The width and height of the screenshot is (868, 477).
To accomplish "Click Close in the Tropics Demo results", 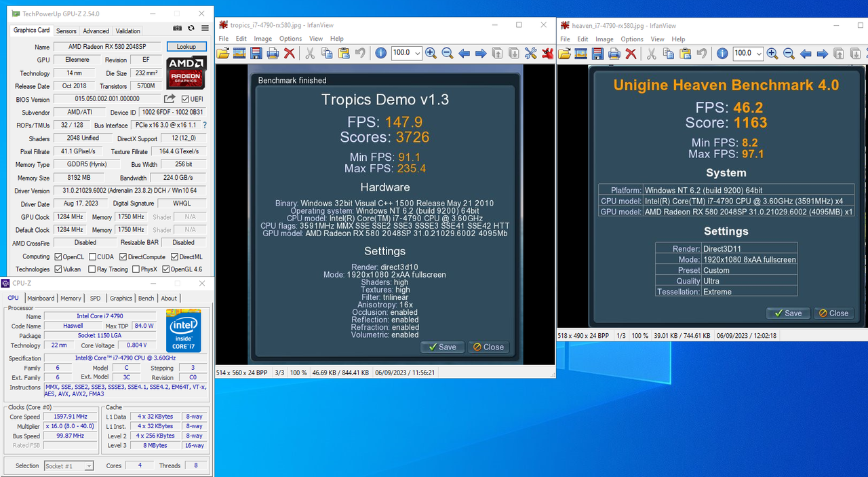I will 488,347.
